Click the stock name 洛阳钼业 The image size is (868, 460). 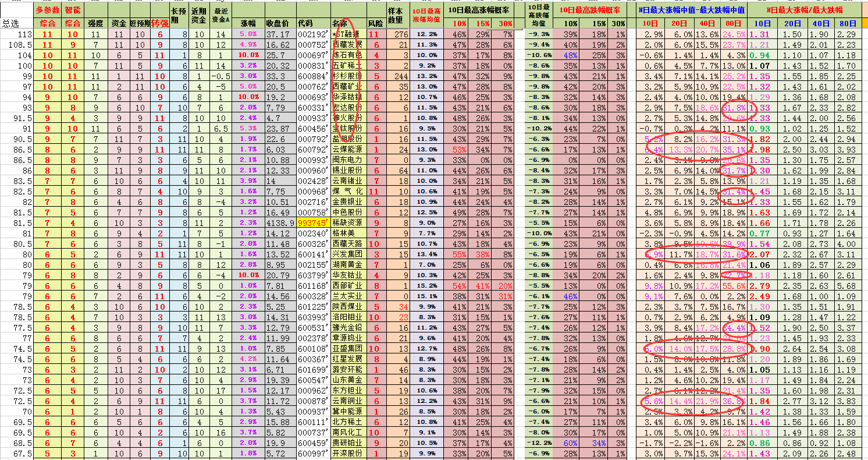[348, 317]
